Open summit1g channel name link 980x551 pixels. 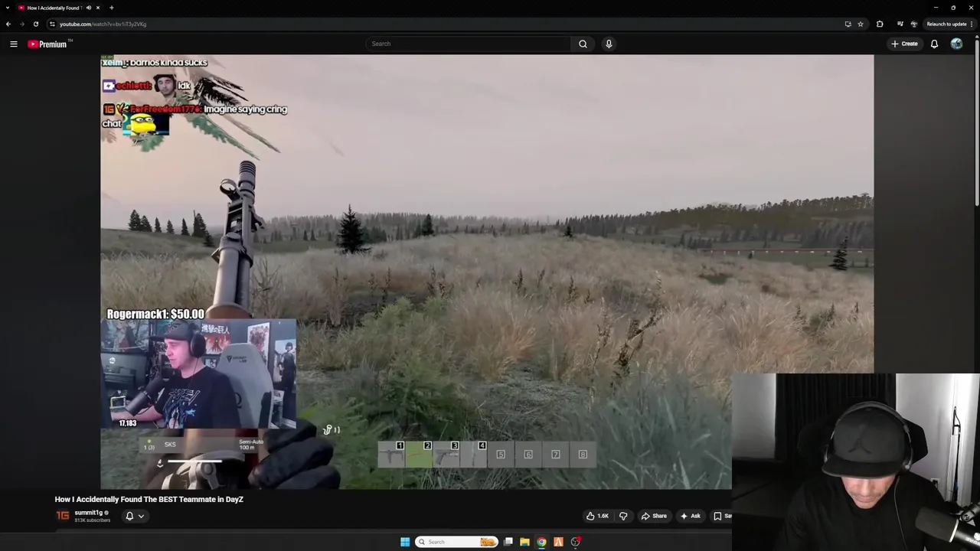pos(88,513)
